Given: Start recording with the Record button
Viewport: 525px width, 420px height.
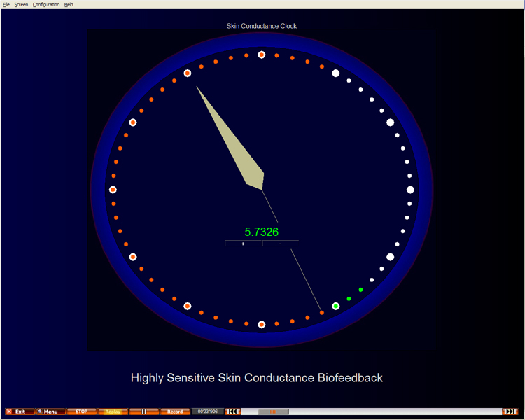Looking at the screenshot, I should click(x=175, y=412).
